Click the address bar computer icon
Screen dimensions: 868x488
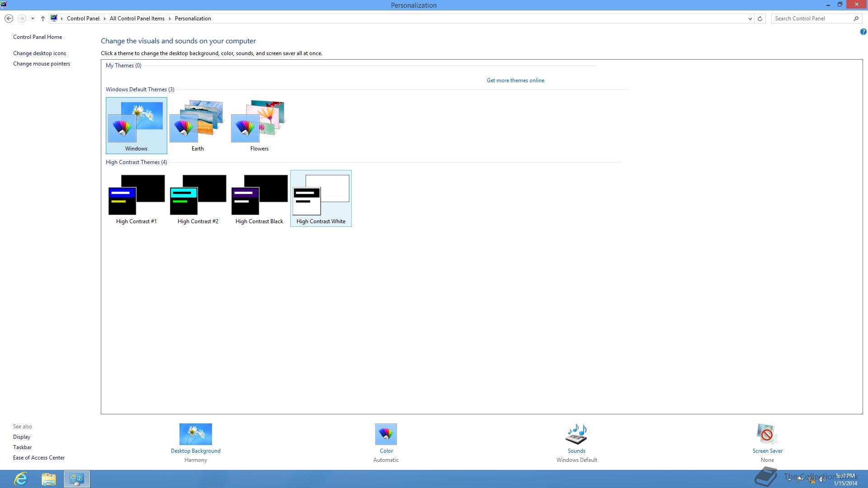tap(54, 19)
